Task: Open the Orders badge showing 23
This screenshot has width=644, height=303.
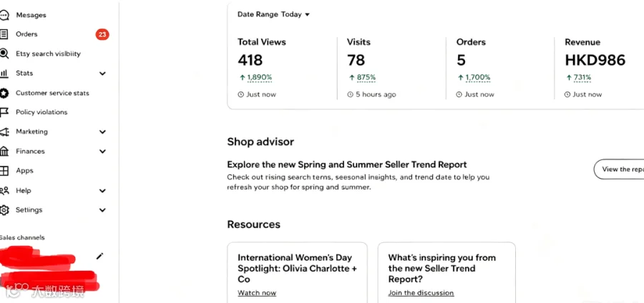Action: click(102, 34)
